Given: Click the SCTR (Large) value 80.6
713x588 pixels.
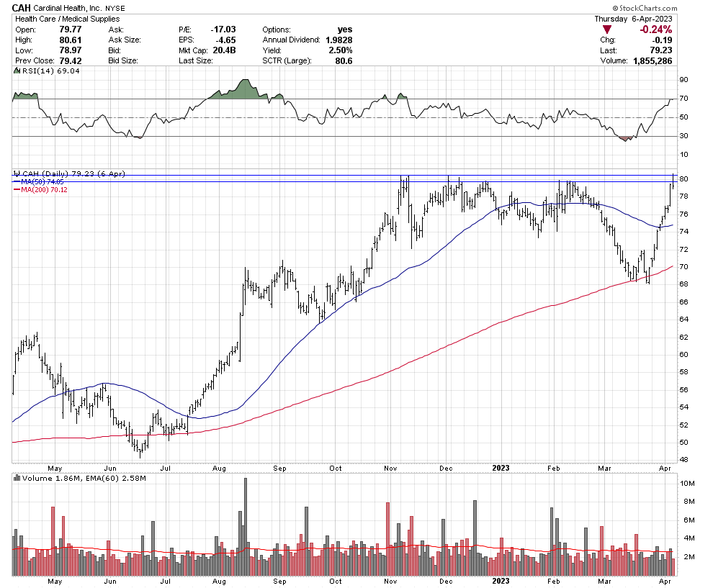Looking at the screenshot, I should (x=344, y=60).
